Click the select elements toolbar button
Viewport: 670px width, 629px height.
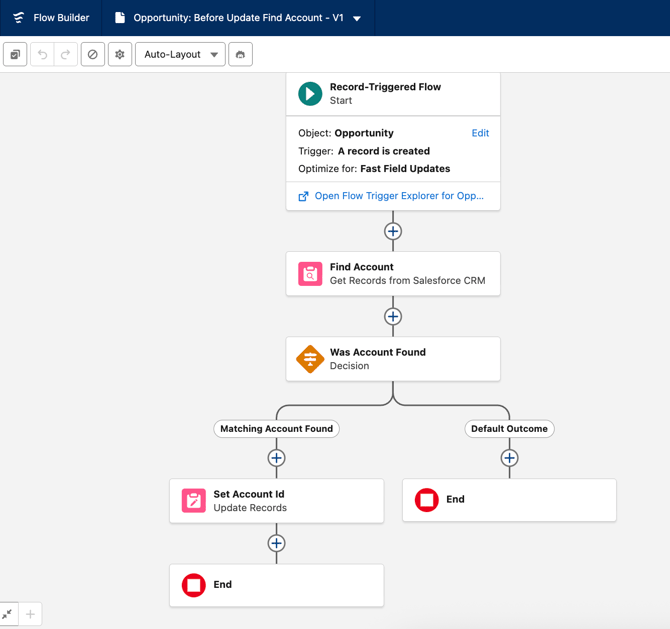(15, 54)
